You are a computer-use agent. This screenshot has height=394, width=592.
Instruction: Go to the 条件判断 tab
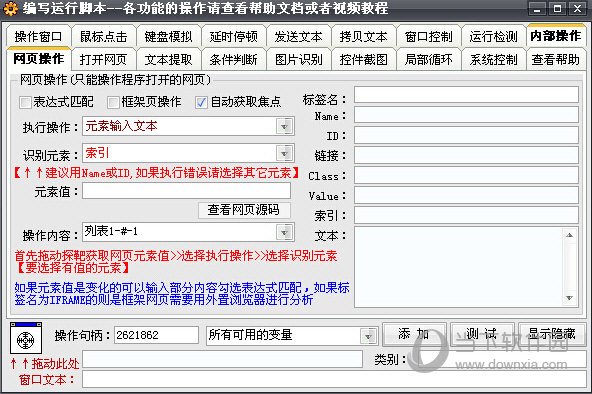click(x=233, y=60)
